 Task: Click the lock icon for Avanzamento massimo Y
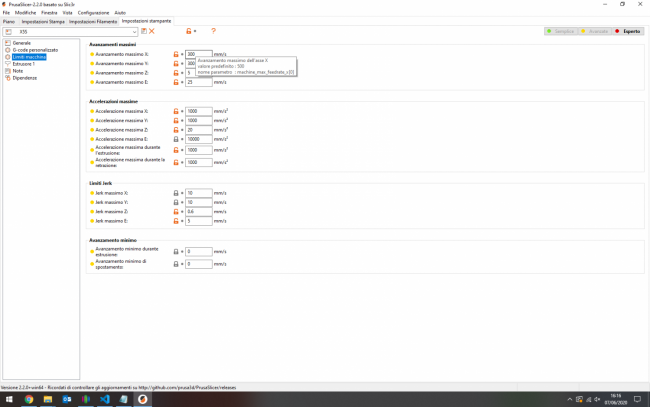tap(176, 63)
